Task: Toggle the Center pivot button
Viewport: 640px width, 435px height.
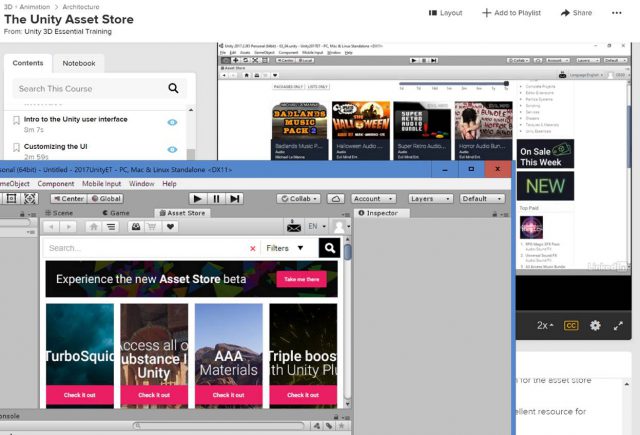Action: click(x=69, y=199)
